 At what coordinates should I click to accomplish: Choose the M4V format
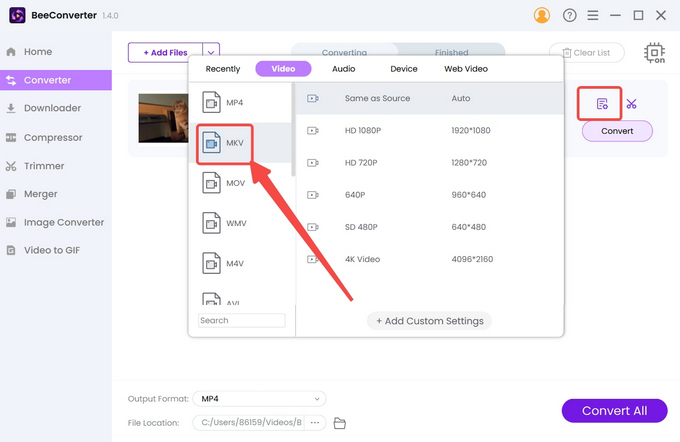[241, 263]
